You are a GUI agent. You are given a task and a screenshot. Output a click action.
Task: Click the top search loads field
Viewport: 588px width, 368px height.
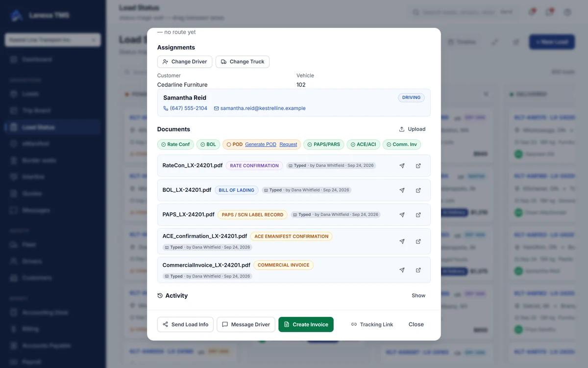[x=463, y=12]
